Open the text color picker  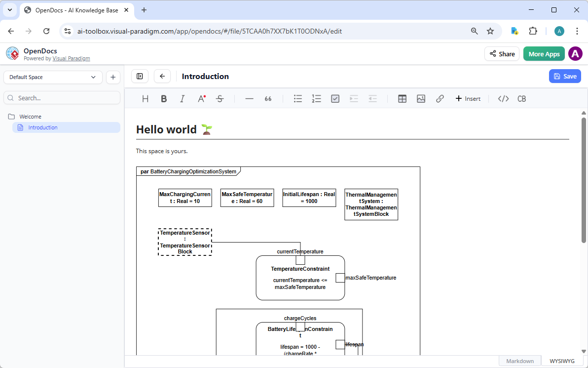point(201,98)
